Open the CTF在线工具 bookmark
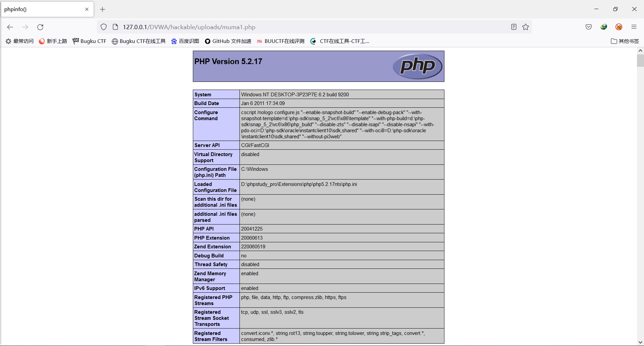Image resolution: width=644 pixels, height=346 pixels. coord(340,41)
